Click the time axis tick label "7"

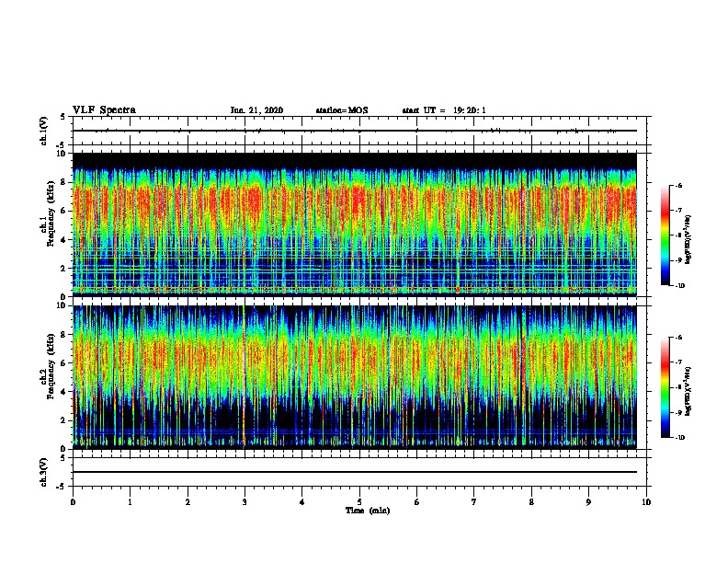point(474,502)
